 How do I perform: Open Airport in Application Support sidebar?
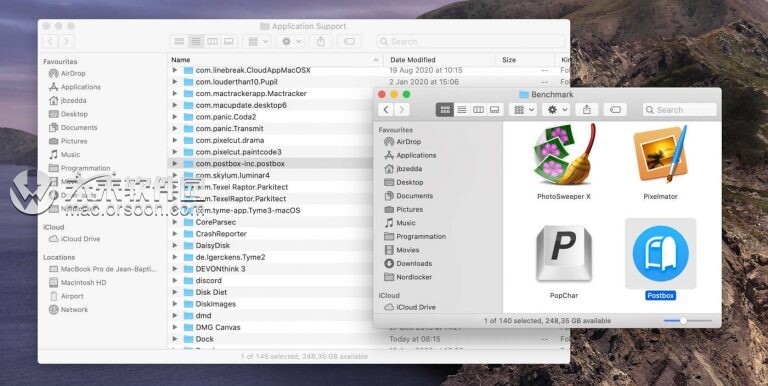coord(67,296)
